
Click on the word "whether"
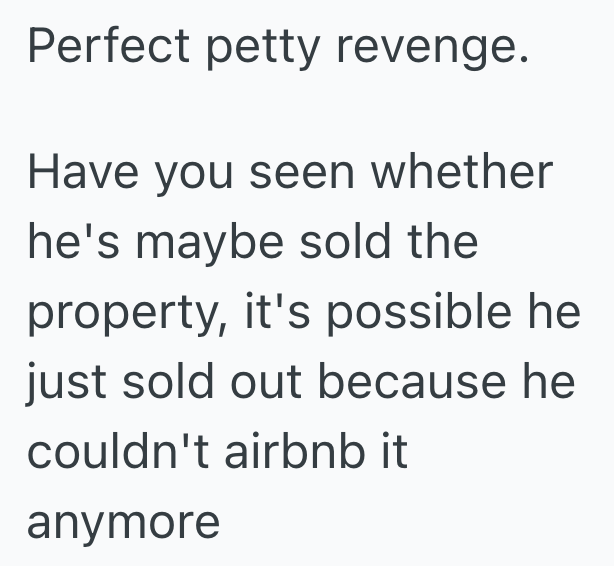pyautogui.click(x=461, y=174)
